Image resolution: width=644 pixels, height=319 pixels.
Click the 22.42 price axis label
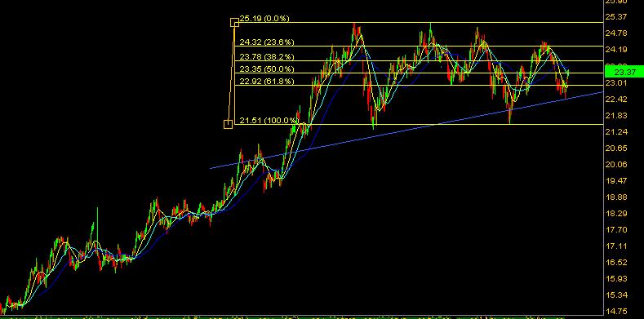tap(616, 99)
